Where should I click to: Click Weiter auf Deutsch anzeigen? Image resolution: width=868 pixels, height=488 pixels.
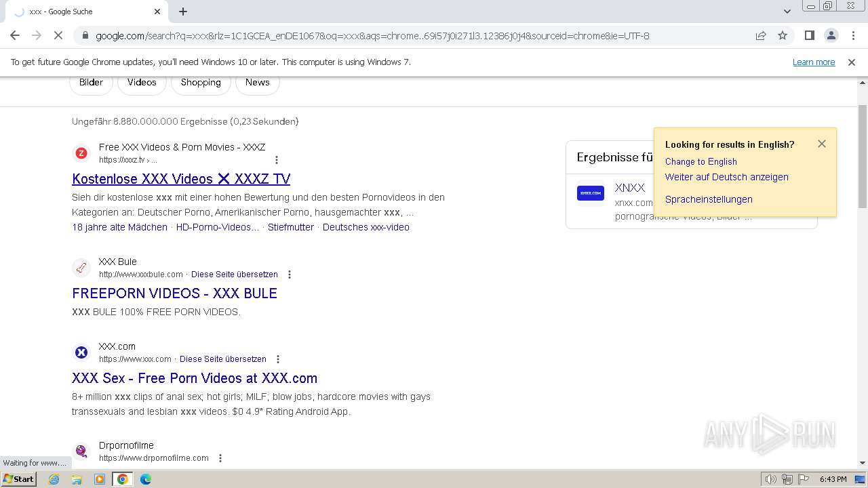click(727, 177)
